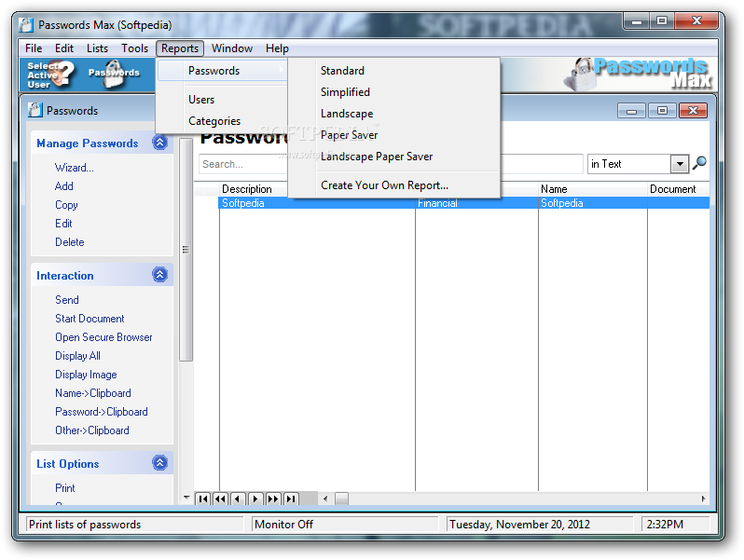
Task: Click the Wizard... link
Action: pyautogui.click(x=74, y=168)
